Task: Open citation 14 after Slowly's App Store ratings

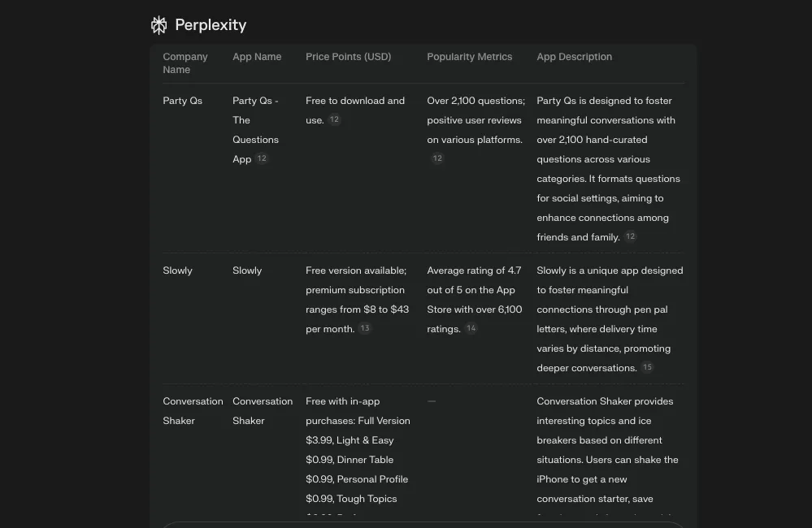Action: pos(471,328)
